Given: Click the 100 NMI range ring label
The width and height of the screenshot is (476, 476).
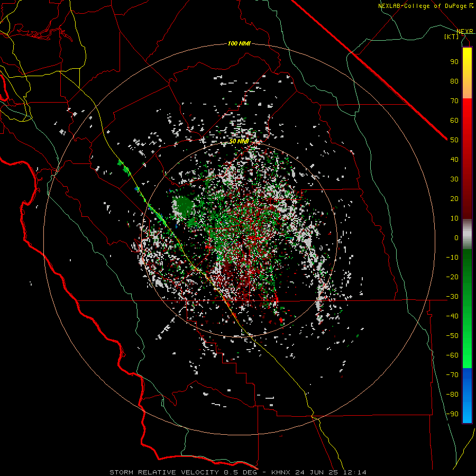Looking at the screenshot, I should click(x=239, y=43).
